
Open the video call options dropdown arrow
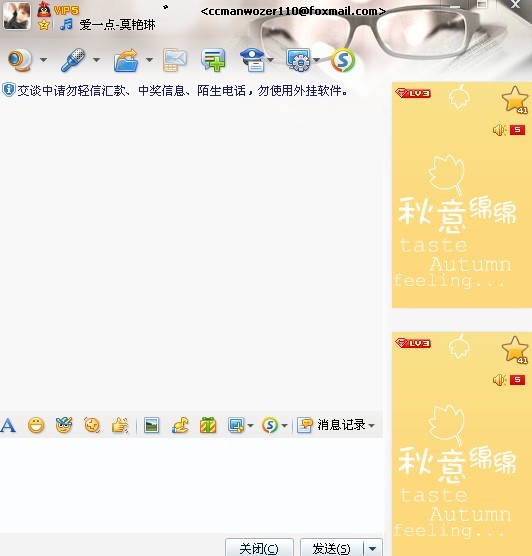[43, 60]
